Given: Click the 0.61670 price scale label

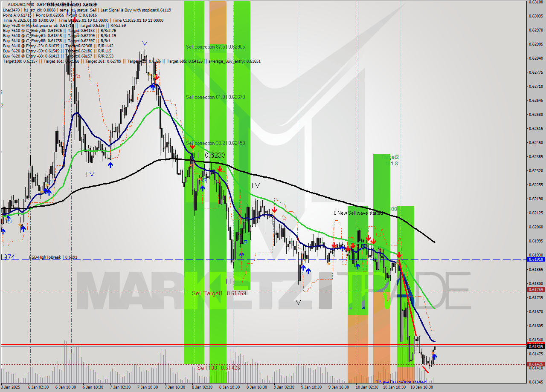Looking at the screenshot, I should [x=536, y=311].
